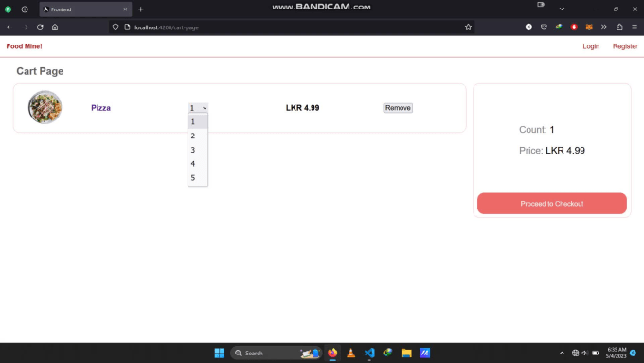Click the Proceed to Checkout button
Viewport: 644px width, 363px height.
tap(551, 204)
